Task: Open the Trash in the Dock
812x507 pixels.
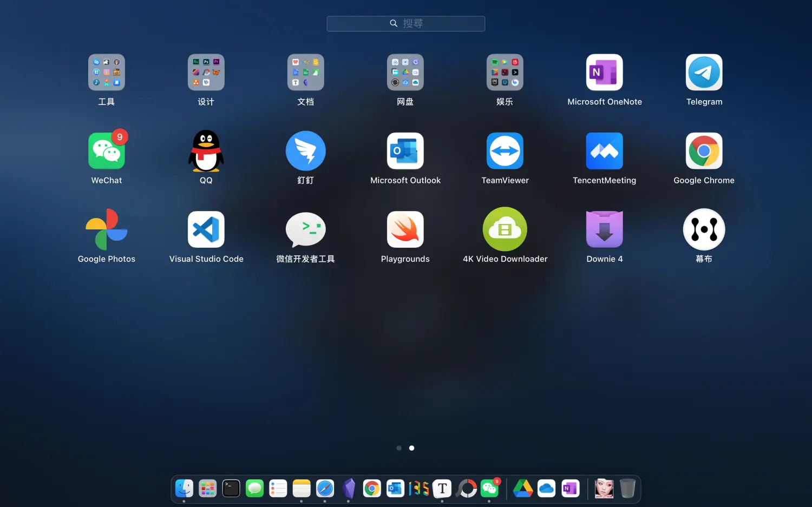Action: click(x=627, y=489)
